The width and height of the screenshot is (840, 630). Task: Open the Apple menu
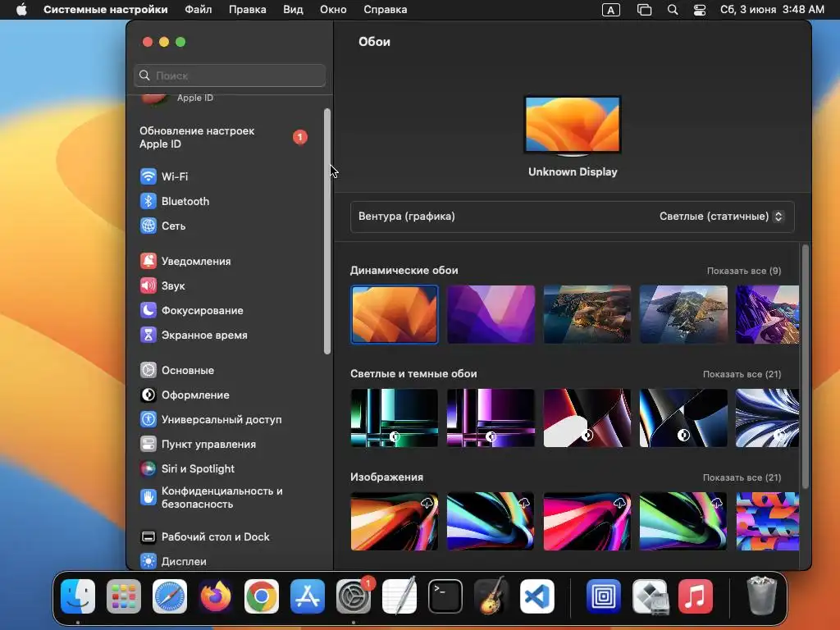21,10
